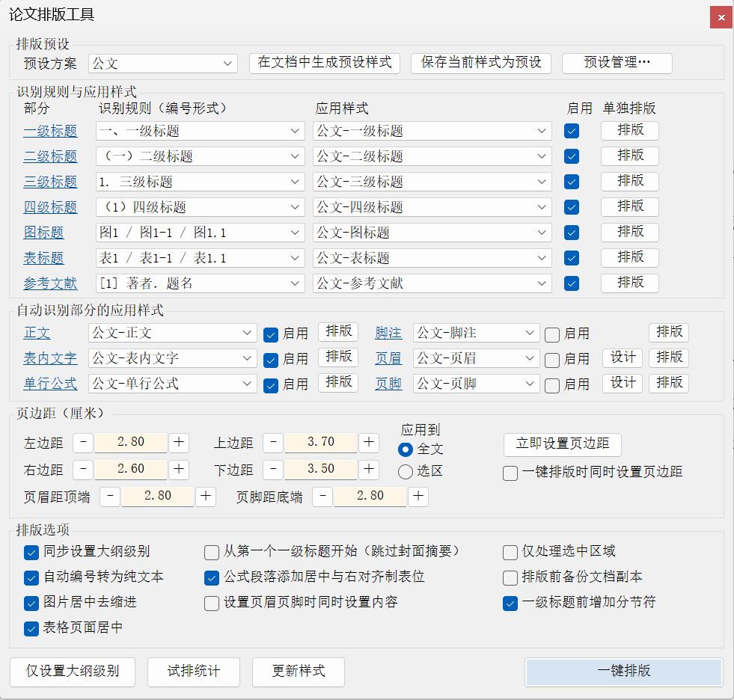Click the 一键排版 button

tap(623, 672)
